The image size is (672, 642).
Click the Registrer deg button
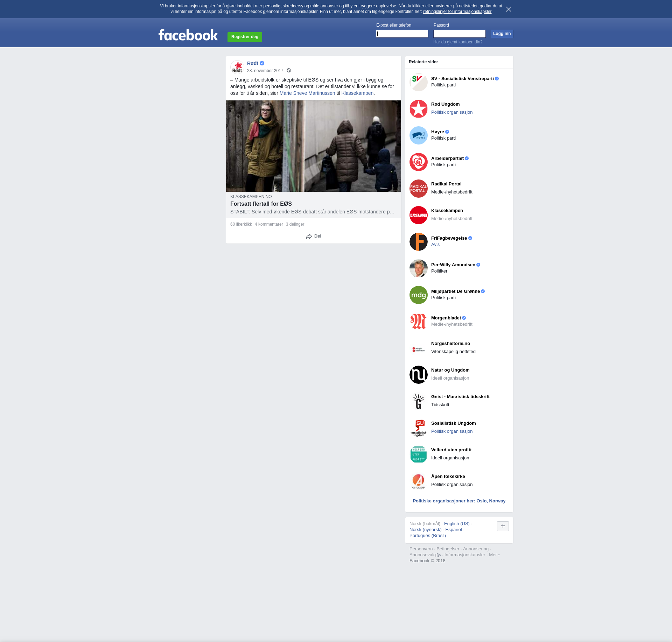[x=245, y=37]
